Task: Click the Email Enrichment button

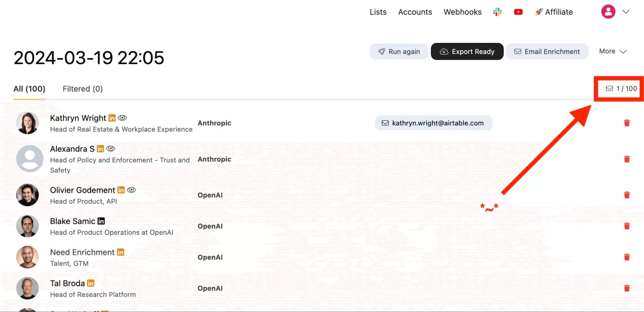Action: (x=547, y=51)
